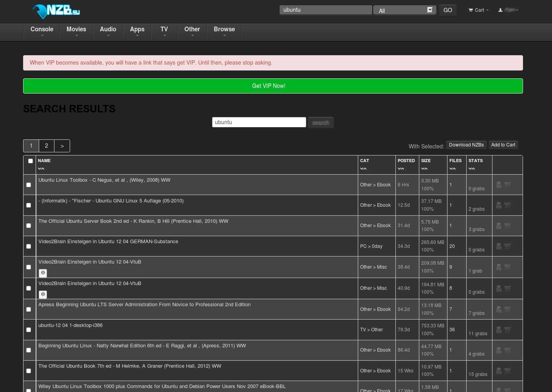
Task: Open the Other menu in the navigation bar
Action: point(192,32)
